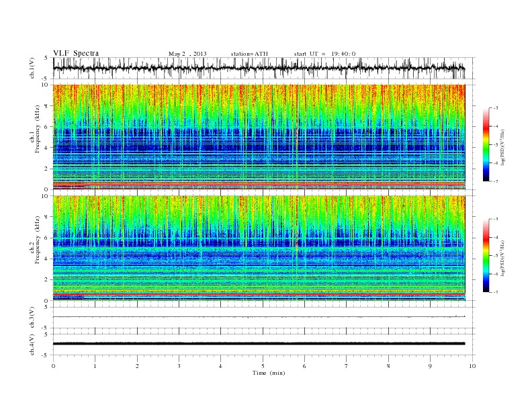
Task: Select the "start UT = 19:40:0" text
Action: pyautogui.click(x=324, y=54)
